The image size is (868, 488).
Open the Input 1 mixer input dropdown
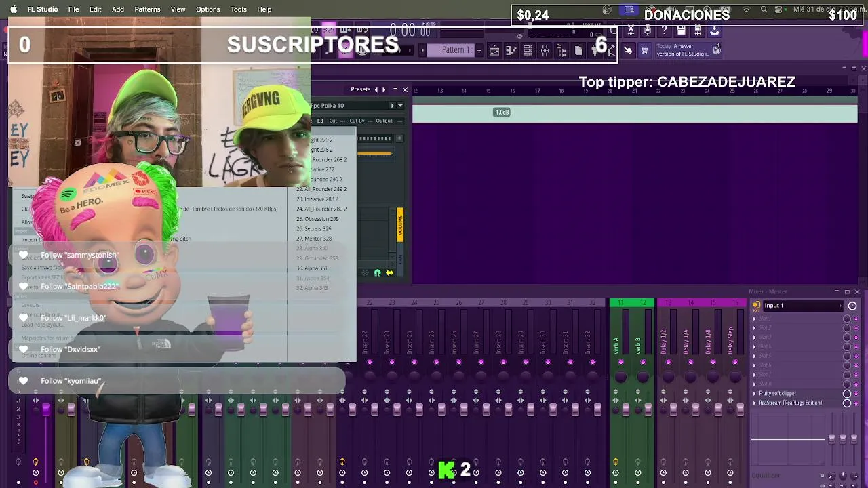[x=802, y=306]
